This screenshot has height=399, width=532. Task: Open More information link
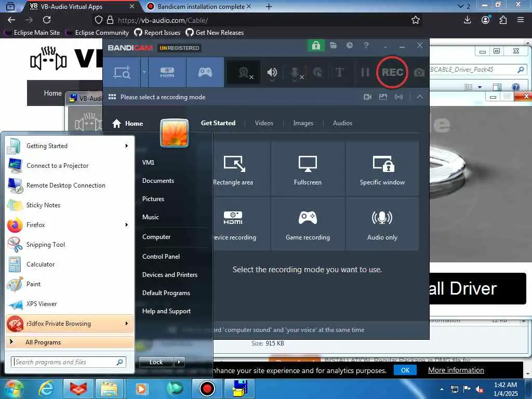click(456, 370)
